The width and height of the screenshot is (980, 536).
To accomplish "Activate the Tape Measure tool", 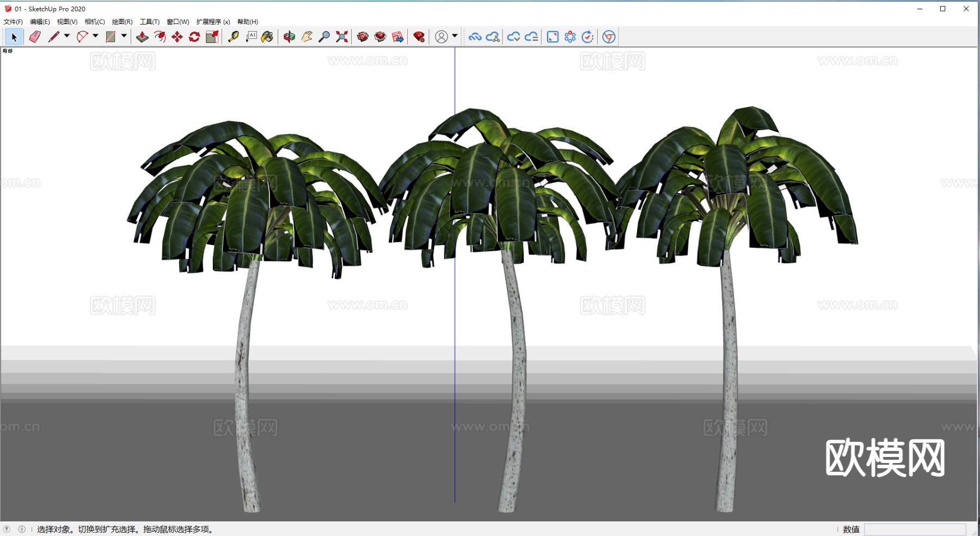I will coord(234,37).
